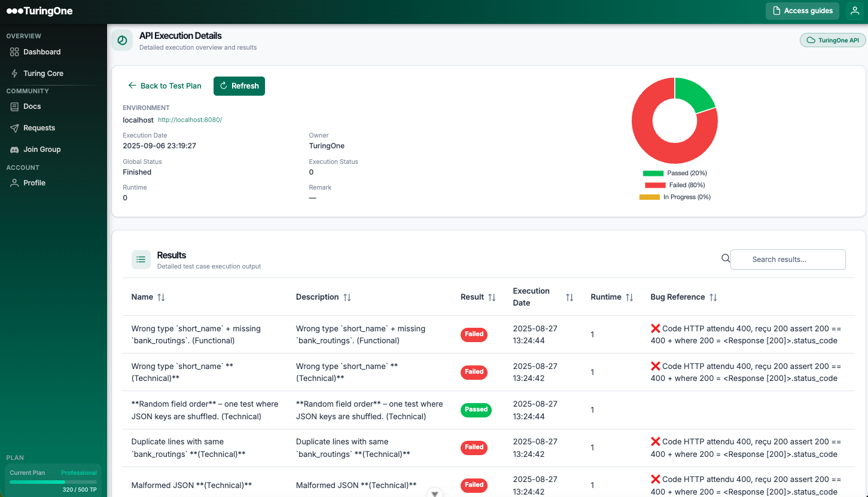This screenshot has width=868, height=497.
Task: Click the API Execution Details clock icon
Action: click(122, 40)
